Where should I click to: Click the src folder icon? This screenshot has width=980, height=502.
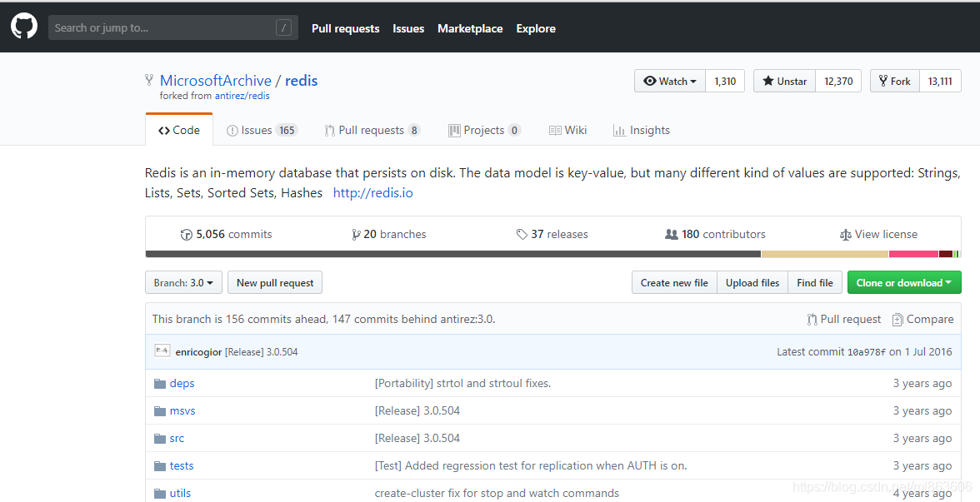[x=160, y=439]
